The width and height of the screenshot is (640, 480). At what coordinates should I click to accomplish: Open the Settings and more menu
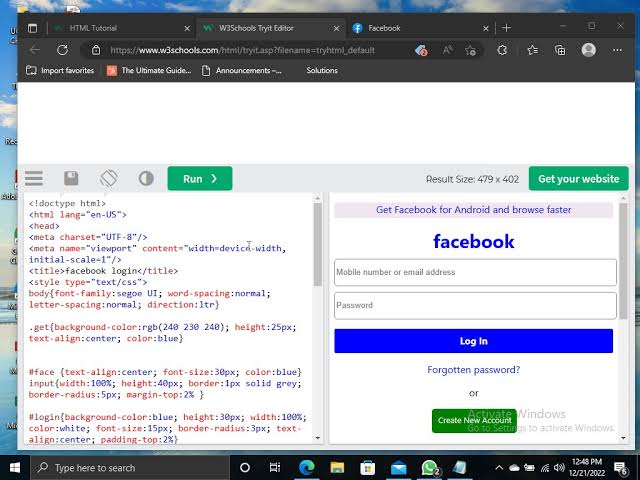click(617, 50)
